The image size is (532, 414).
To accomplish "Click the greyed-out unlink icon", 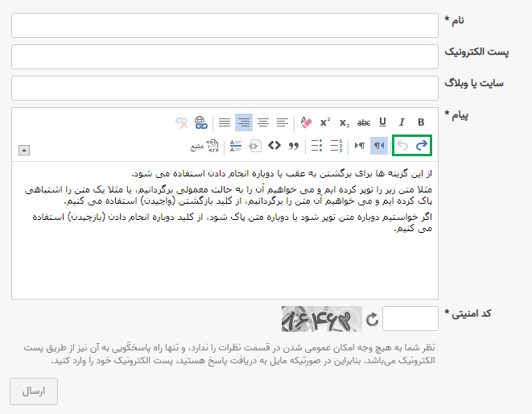I will click(x=182, y=122).
